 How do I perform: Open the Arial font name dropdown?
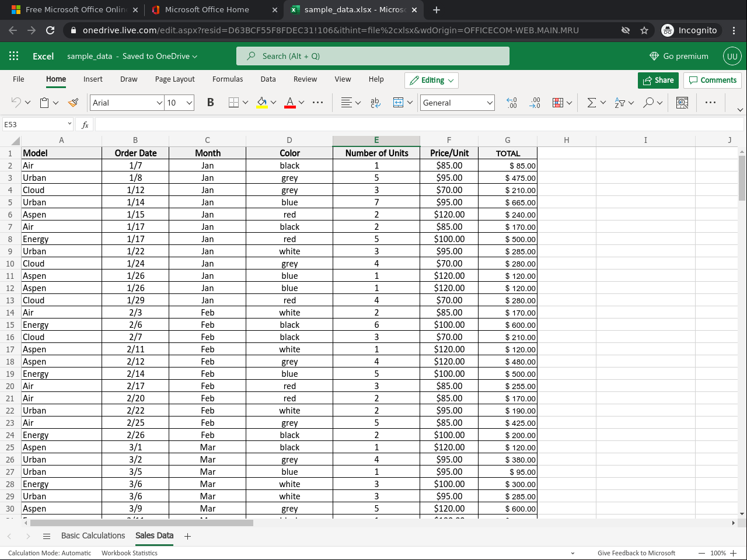tap(160, 103)
